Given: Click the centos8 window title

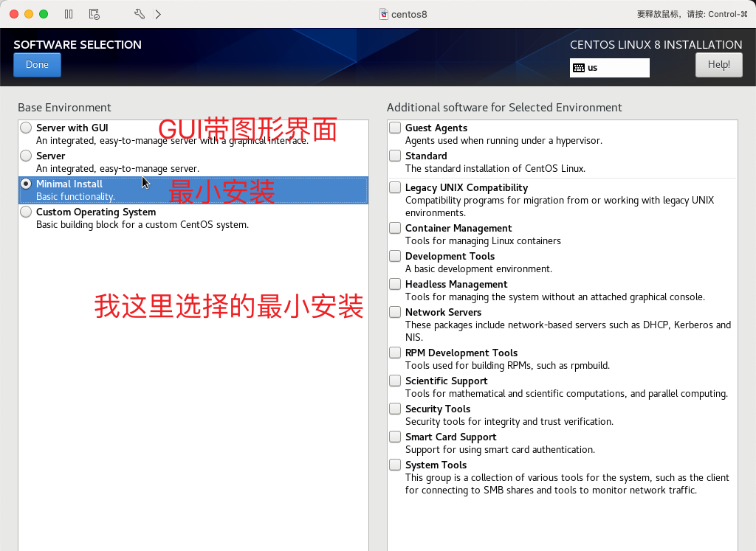Looking at the screenshot, I should tap(409, 15).
